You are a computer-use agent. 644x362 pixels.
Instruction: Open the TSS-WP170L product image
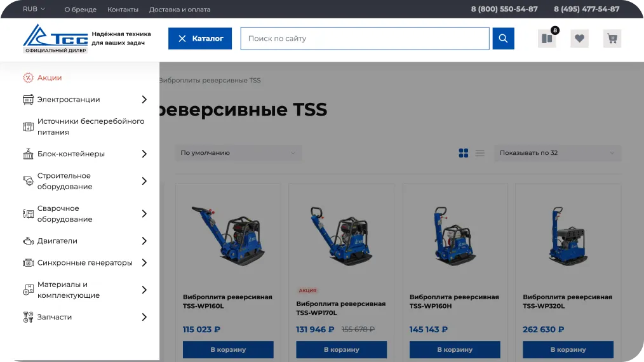(x=342, y=236)
